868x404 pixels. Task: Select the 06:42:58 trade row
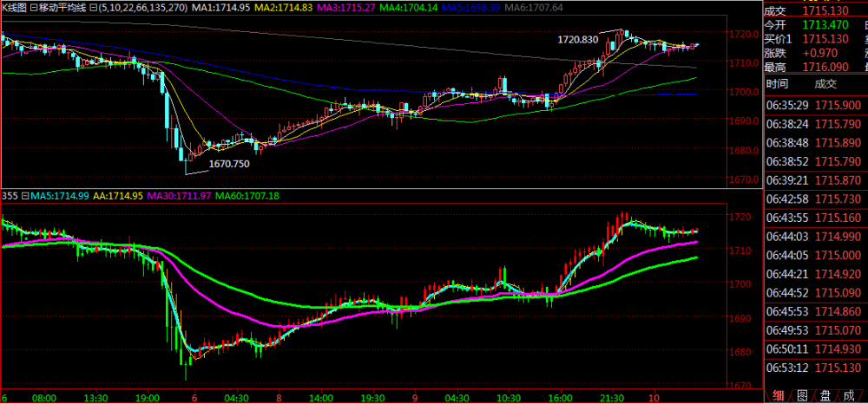(x=814, y=199)
